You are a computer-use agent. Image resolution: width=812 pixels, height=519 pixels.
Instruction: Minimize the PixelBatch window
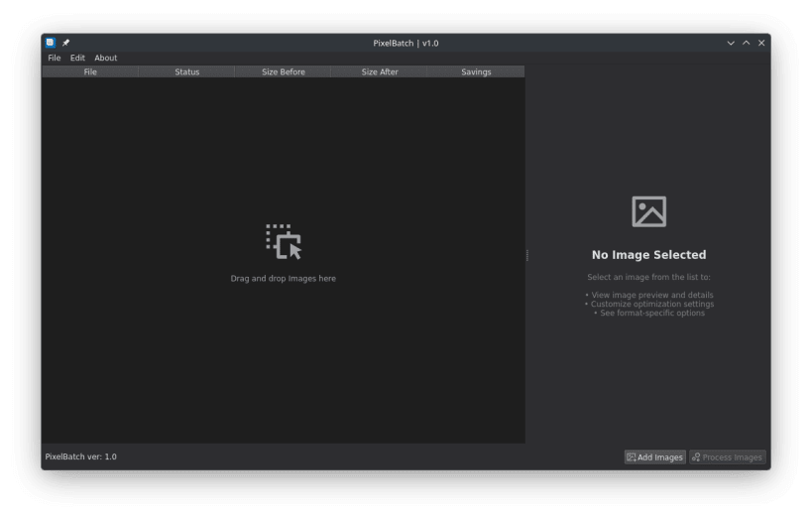pyautogui.click(x=731, y=43)
